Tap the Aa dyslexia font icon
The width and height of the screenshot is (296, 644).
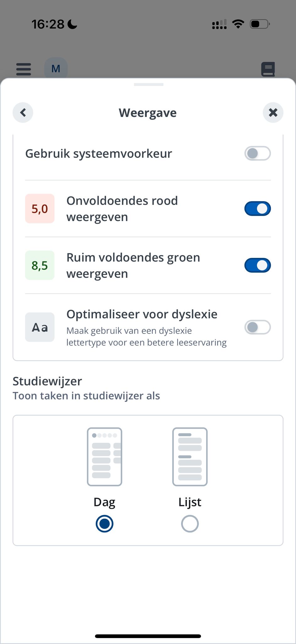[40, 327]
